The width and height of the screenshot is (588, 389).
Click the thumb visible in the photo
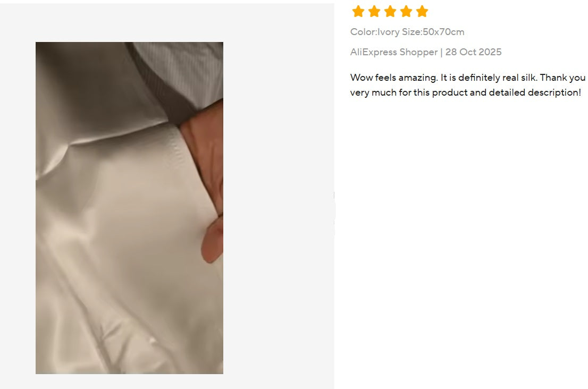click(213, 240)
